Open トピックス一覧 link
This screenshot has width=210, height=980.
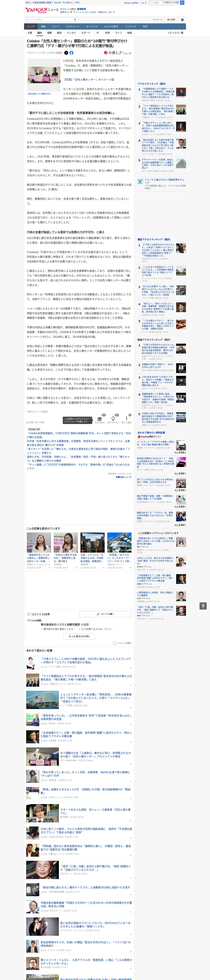[x=175, y=33]
